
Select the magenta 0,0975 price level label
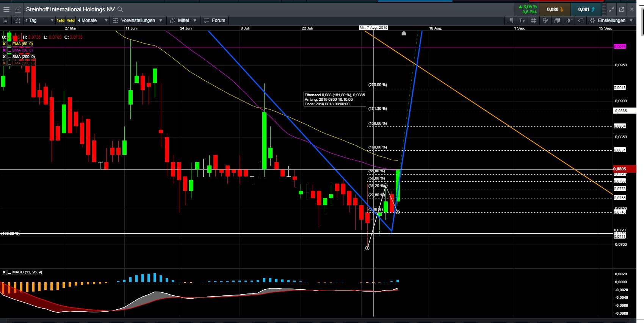(x=620, y=47)
